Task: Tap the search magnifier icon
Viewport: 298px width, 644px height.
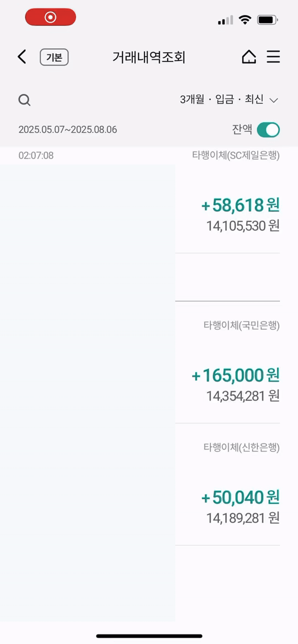Action: coord(25,100)
